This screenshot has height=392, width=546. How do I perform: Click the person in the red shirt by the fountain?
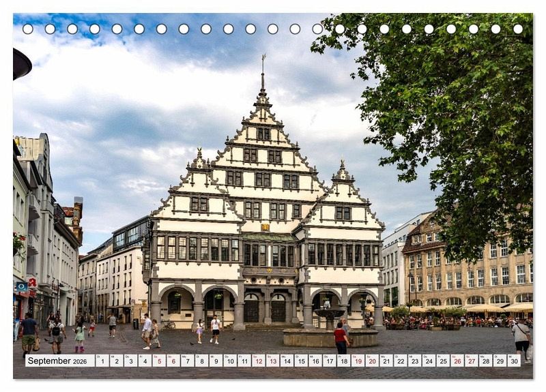(x=340, y=337)
